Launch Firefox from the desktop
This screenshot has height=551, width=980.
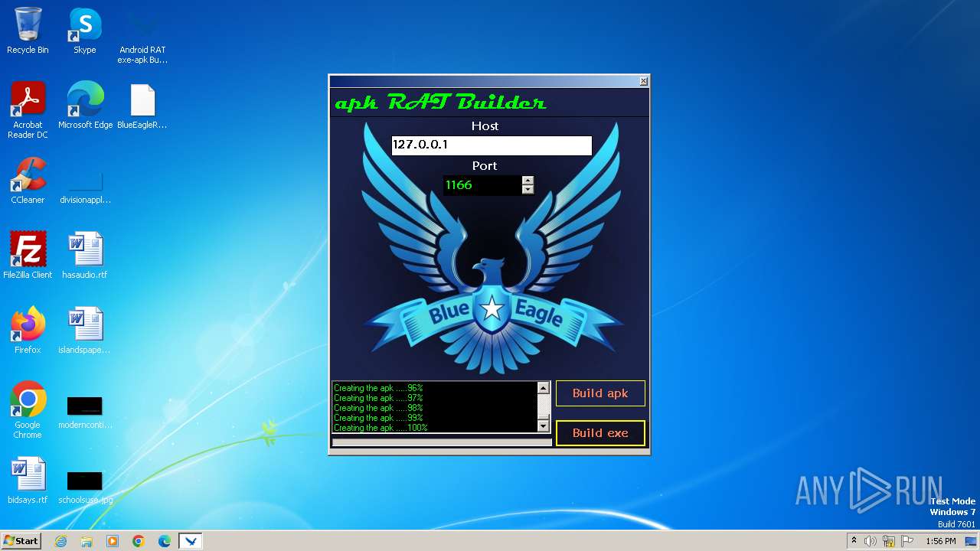click(28, 331)
